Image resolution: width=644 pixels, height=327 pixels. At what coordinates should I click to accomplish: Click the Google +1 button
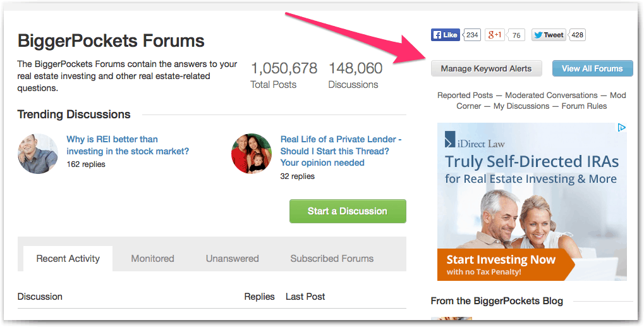[494, 35]
